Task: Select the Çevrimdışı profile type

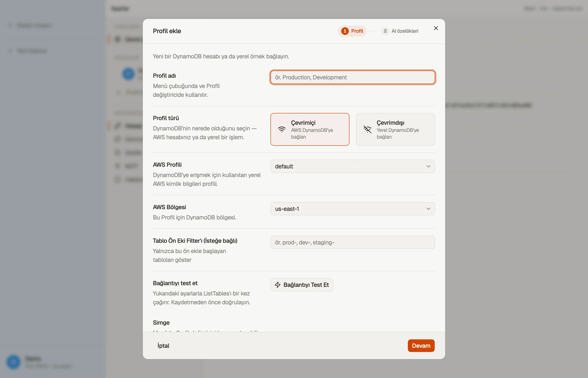Action: (395, 129)
